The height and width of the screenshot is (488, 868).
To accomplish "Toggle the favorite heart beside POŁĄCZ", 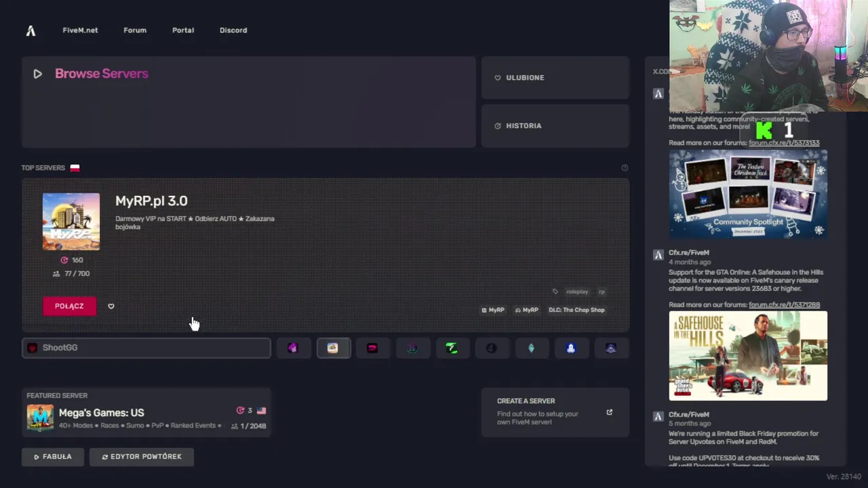I will 111,306.
